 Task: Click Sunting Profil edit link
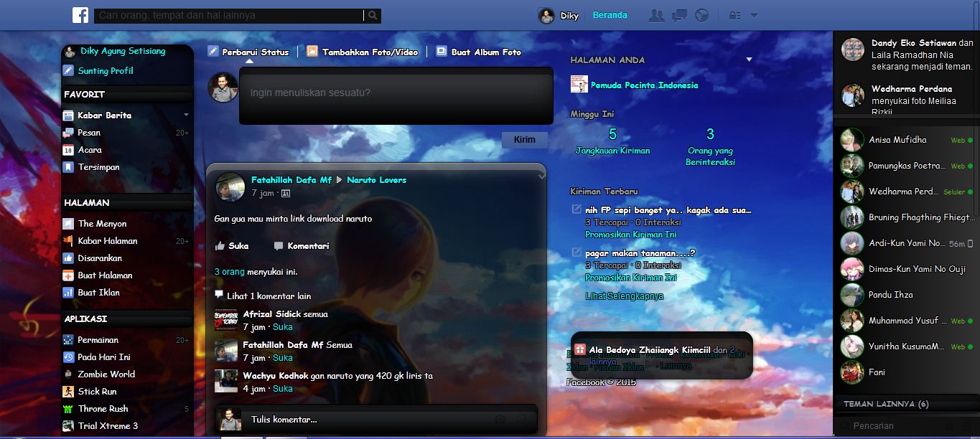pos(106,71)
